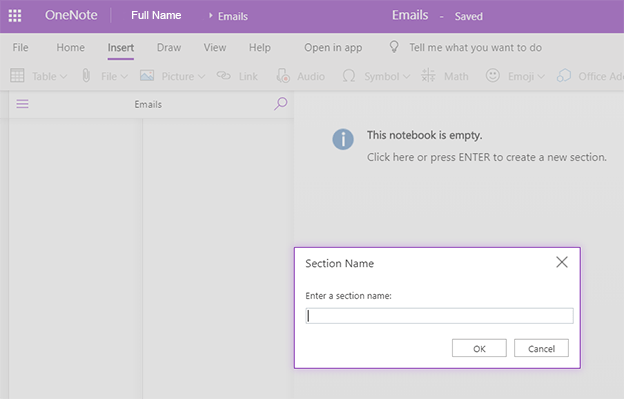Click Cancel in Section Name dialog
The width and height of the screenshot is (624, 399).
541,348
